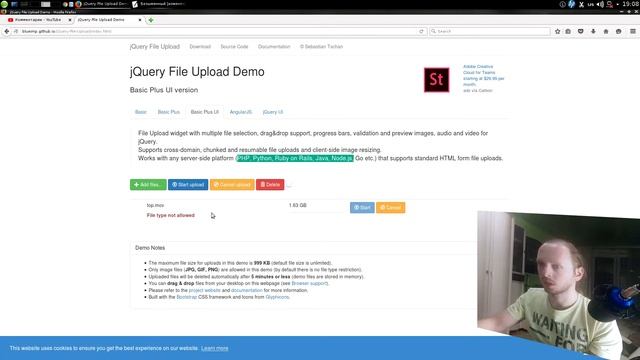Open the green system menu icon on the top panel
Screen dimensions: 640x360
tap(4, 4)
